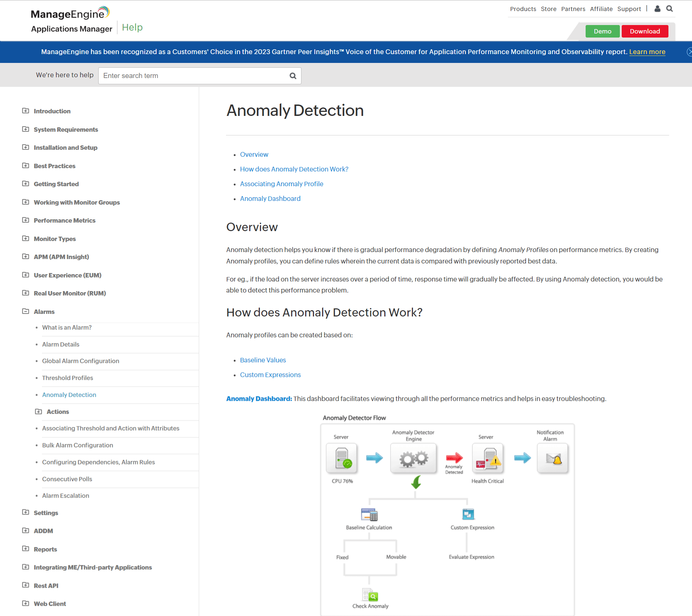Click the Anomaly Detector Flow diagram image
This screenshot has height=616, width=692.
448,515
